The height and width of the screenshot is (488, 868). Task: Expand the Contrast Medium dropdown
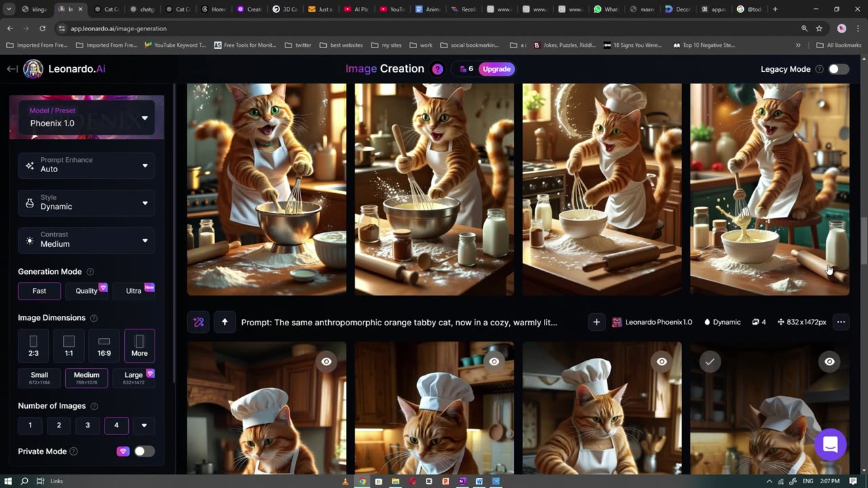87,240
